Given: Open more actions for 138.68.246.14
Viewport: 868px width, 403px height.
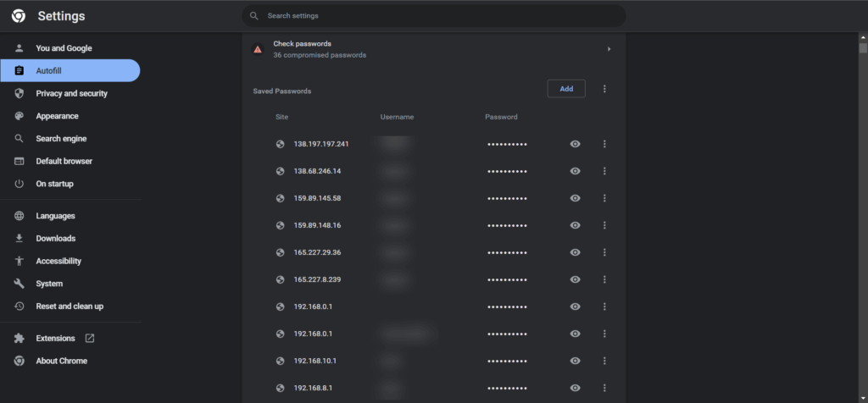Looking at the screenshot, I should [x=604, y=171].
